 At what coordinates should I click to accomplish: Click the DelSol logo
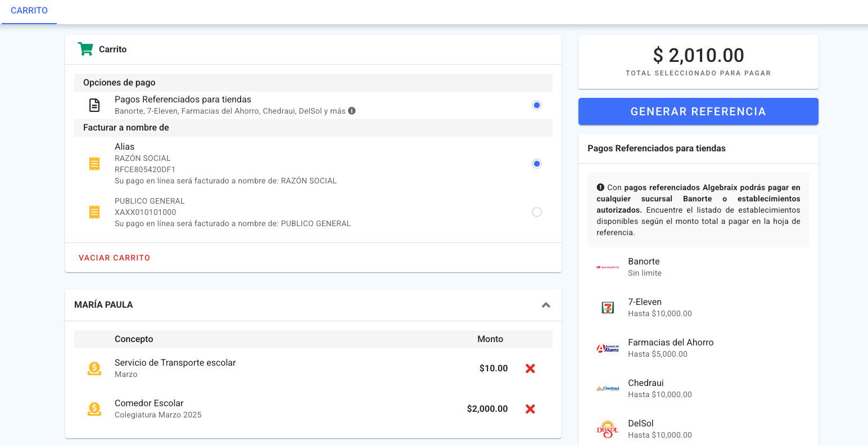tap(608, 429)
